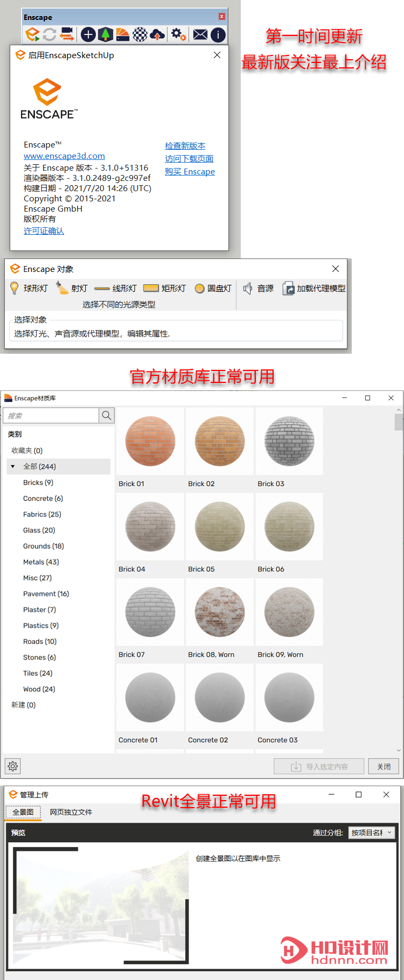Click the Feedback envelope icon
This screenshot has width=404, height=980.
[x=200, y=35]
